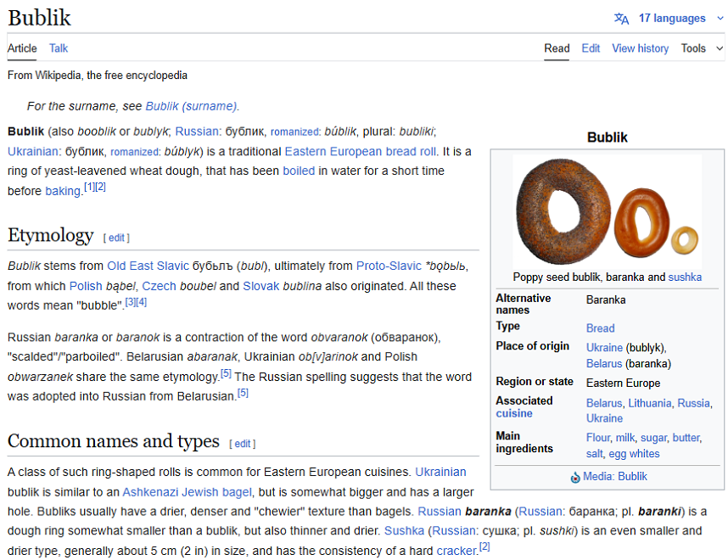Viewport: 728px width, 560px height.
Task: Open the Proto-Slavic link
Action: tap(389, 266)
